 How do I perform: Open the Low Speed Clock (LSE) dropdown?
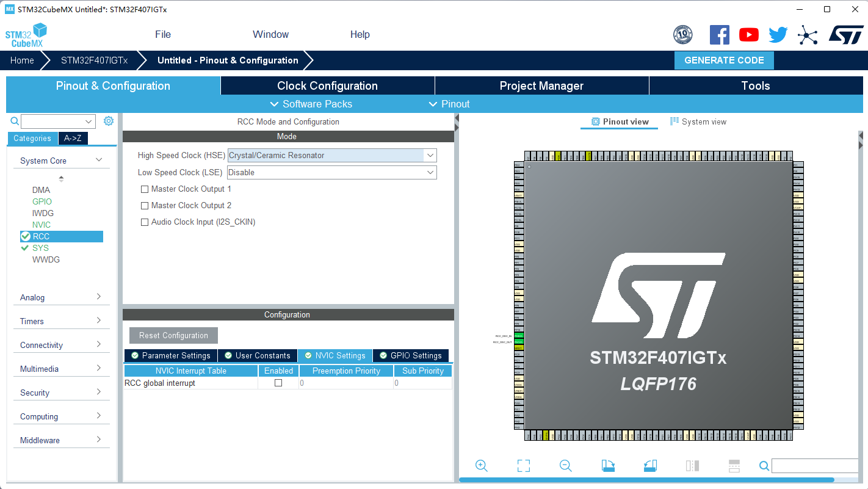point(430,172)
